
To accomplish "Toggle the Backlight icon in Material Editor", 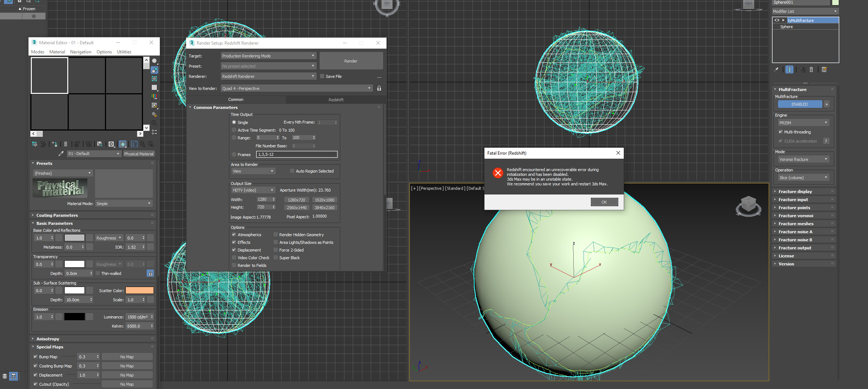I will [x=154, y=70].
